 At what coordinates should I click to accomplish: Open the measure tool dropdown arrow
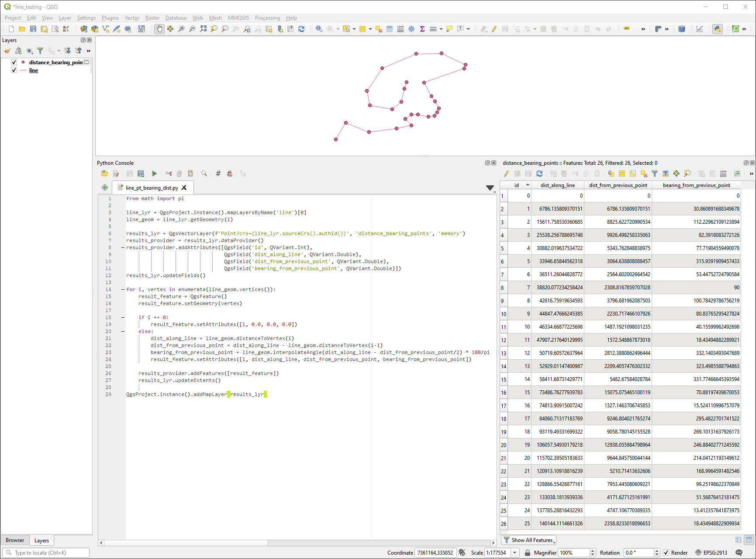[x=441, y=29]
